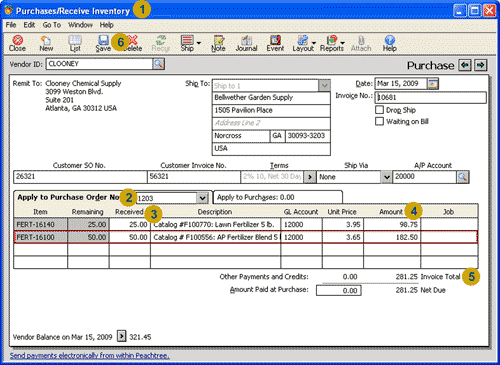500x365 pixels.
Task: Open the Reports toolbar icon
Action: coord(331,43)
